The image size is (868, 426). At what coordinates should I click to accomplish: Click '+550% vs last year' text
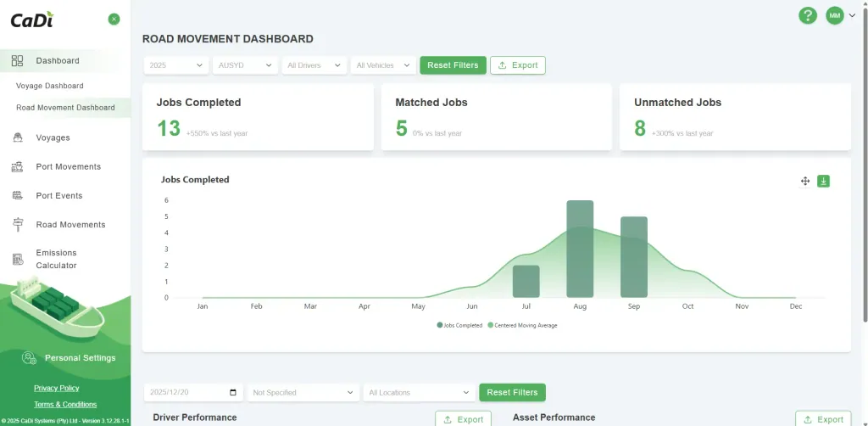[x=217, y=133]
